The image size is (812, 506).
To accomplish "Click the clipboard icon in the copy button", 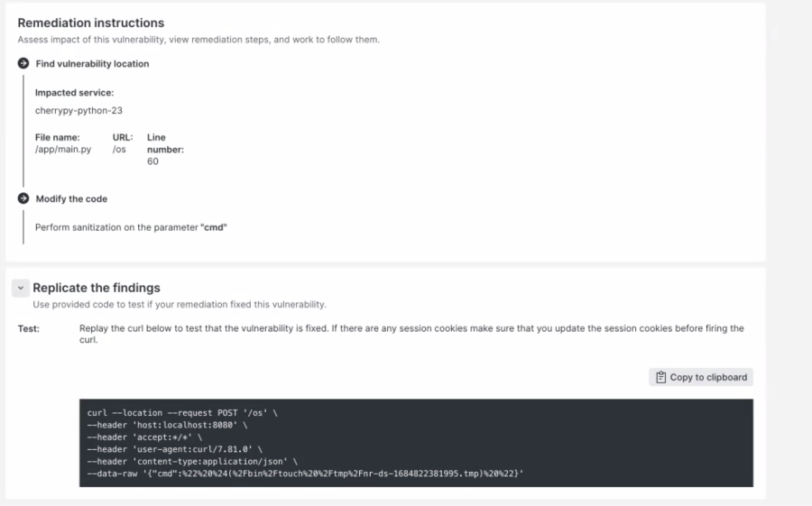I will pyautogui.click(x=661, y=377).
